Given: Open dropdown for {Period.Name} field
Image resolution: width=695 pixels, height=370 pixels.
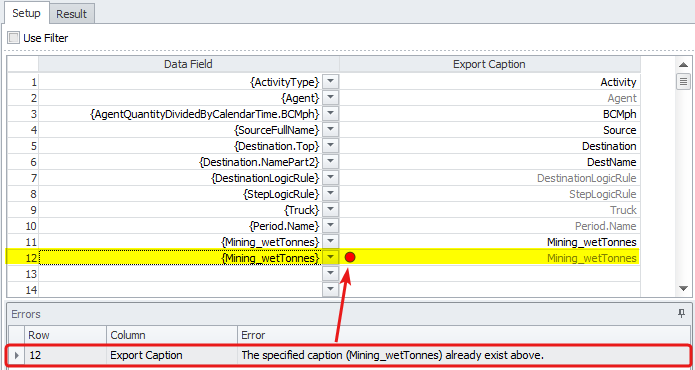Looking at the screenshot, I should coord(330,226).
